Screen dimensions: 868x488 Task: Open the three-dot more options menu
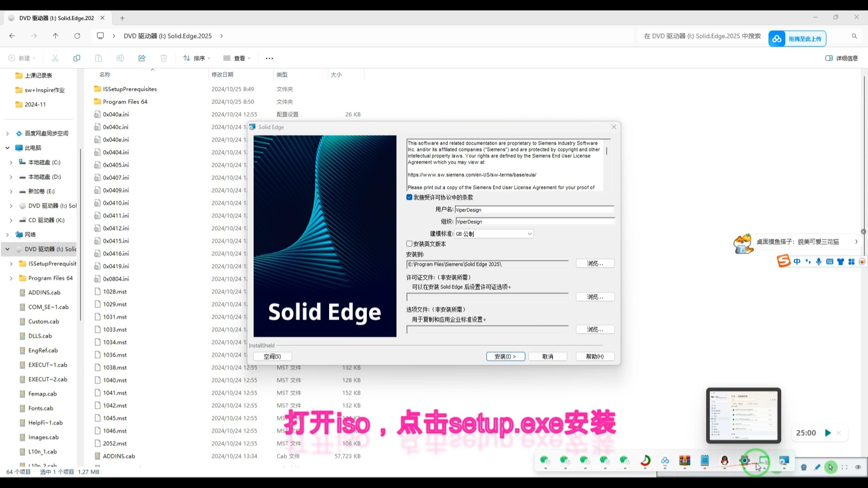point(269,58)
